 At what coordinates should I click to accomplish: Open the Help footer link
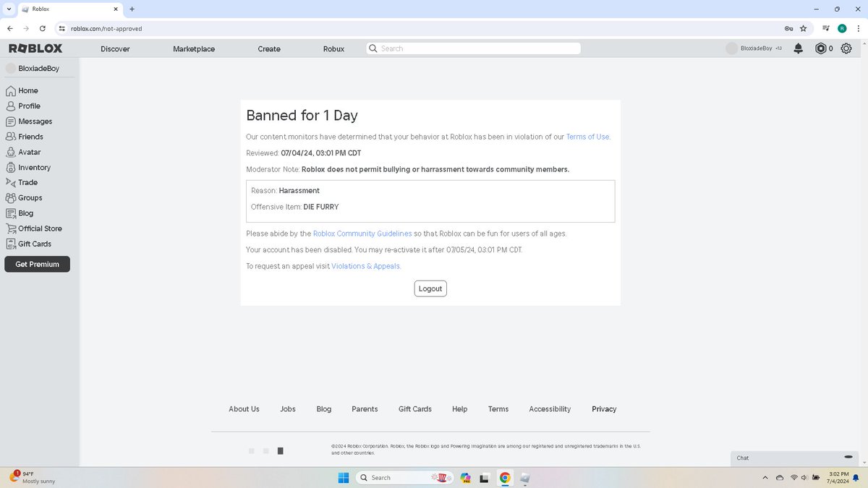[x=460, y=409]
